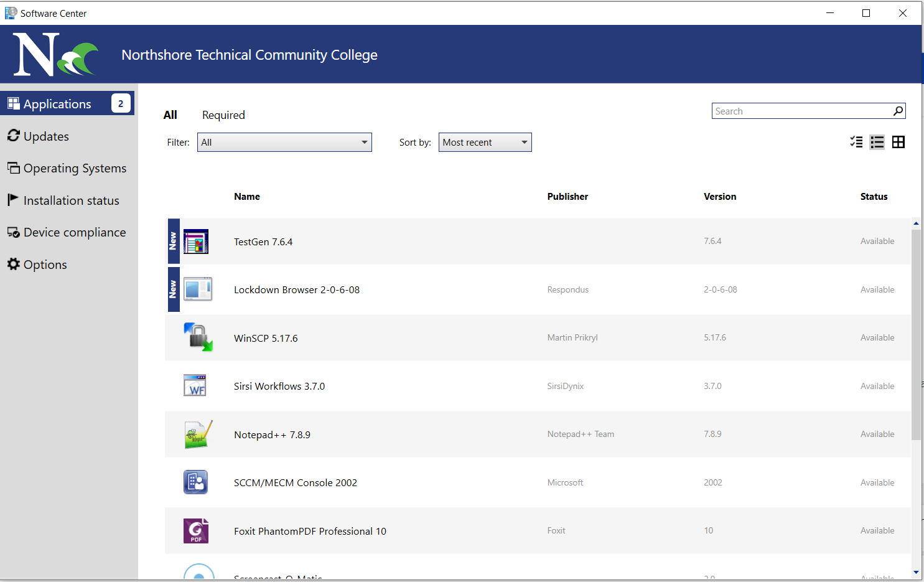Click version 5.17.6 cell
This screenshot has height=582, width=924.
pos(715,337)
